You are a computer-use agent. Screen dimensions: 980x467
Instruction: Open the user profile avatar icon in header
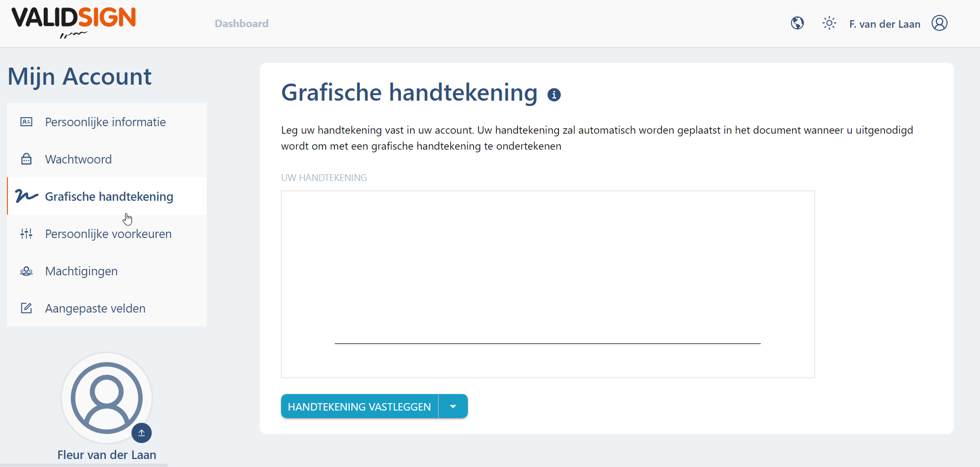tap(940, 23)
